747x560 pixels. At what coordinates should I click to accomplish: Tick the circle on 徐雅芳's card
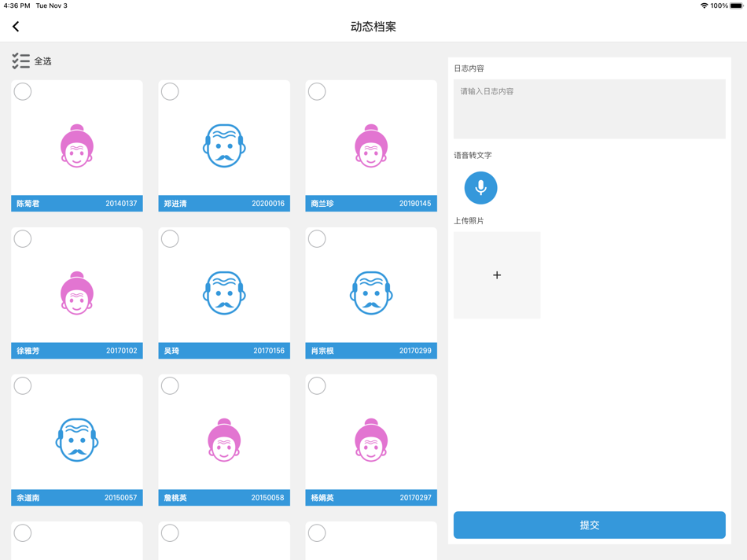(x=22, y=239)
